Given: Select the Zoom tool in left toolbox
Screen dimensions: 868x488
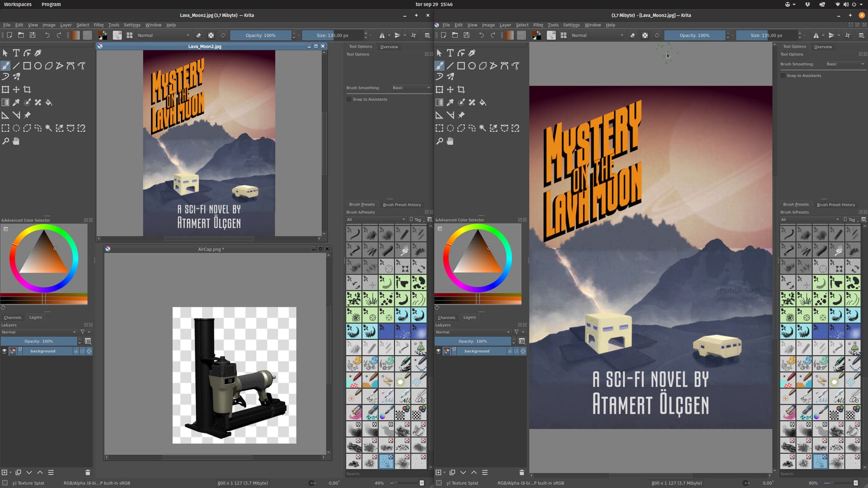Looking at the screenshot, I should pos(5,141).
